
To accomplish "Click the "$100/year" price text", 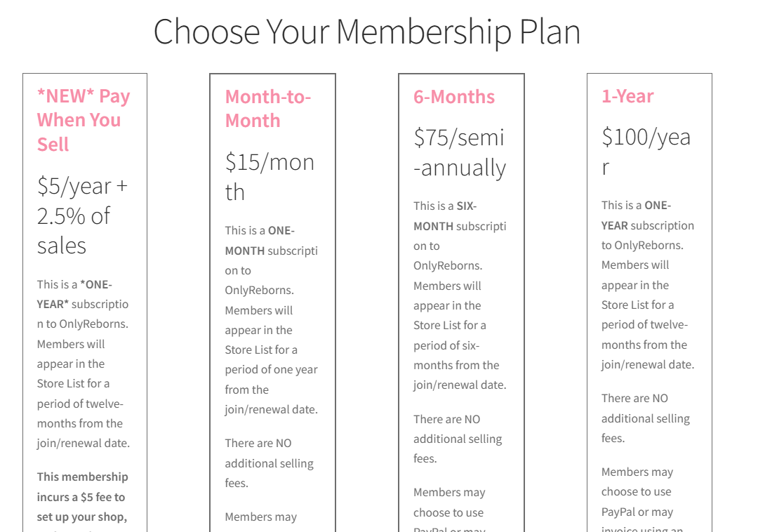I will click(646, 152).
